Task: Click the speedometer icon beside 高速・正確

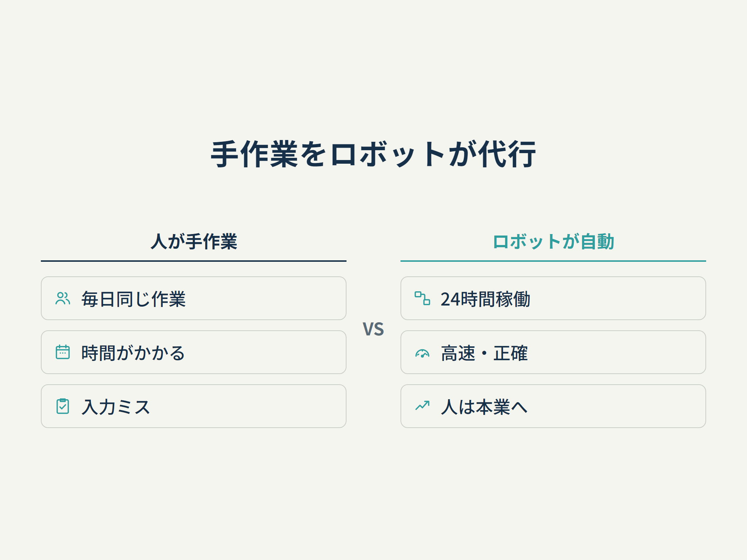Action: coord(422,353)
